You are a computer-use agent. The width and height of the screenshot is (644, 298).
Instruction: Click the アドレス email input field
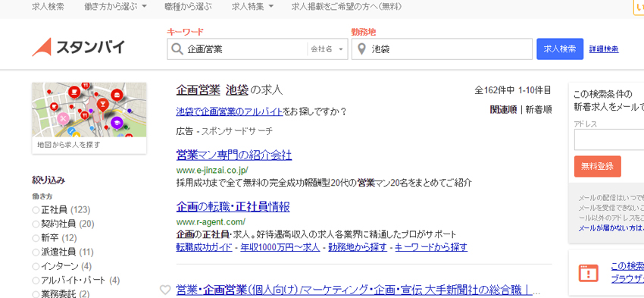coord(609,140)
